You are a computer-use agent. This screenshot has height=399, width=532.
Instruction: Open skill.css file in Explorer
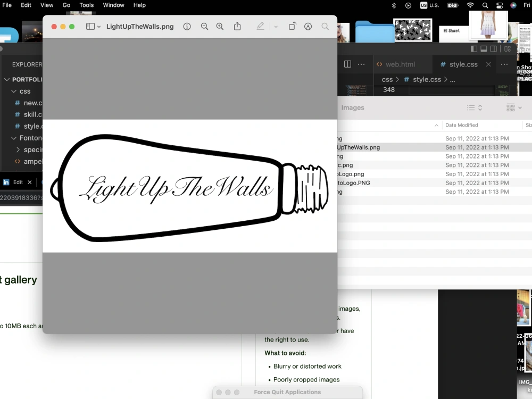[x=29, y=114]
